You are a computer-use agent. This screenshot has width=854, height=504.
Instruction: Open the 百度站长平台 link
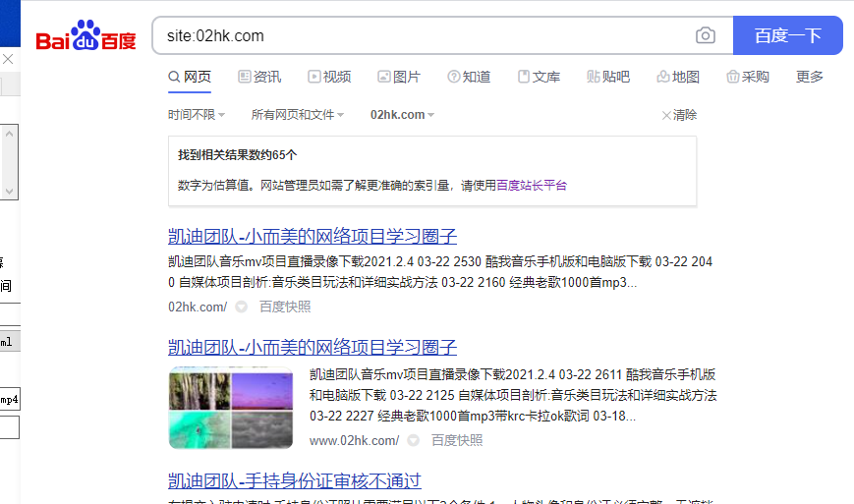tap(532, 186)
